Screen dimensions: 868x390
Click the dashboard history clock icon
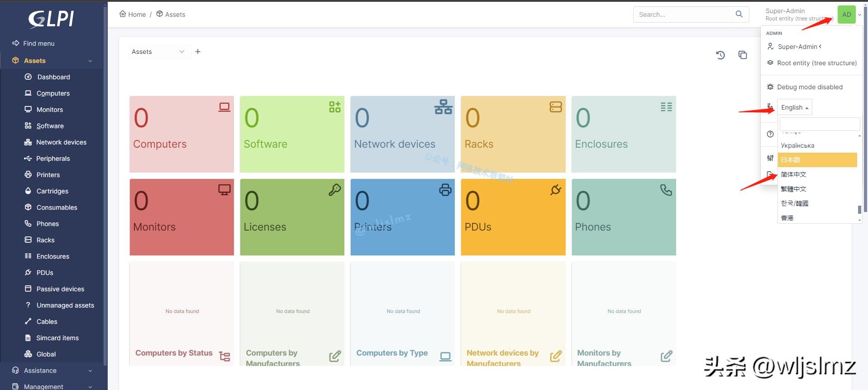720,55
